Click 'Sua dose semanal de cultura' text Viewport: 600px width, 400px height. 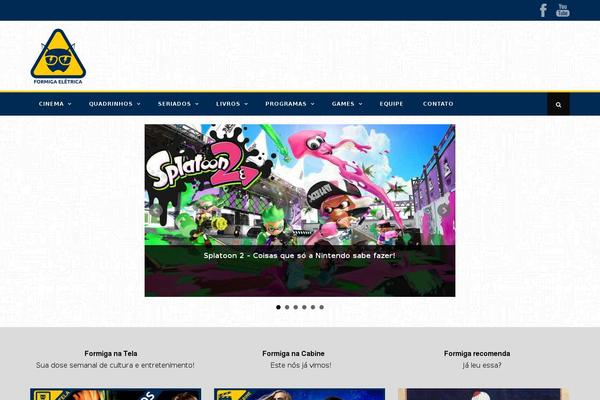(115, 365)
